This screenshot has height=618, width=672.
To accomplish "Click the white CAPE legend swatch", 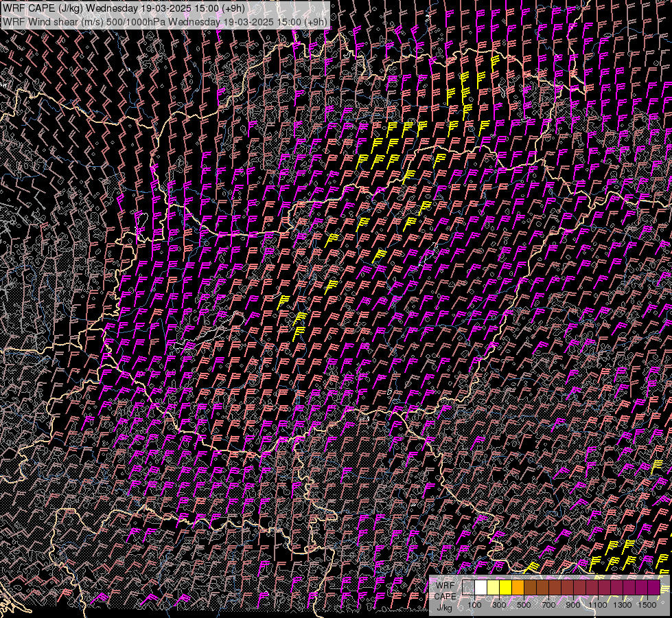I will (481, 587).
